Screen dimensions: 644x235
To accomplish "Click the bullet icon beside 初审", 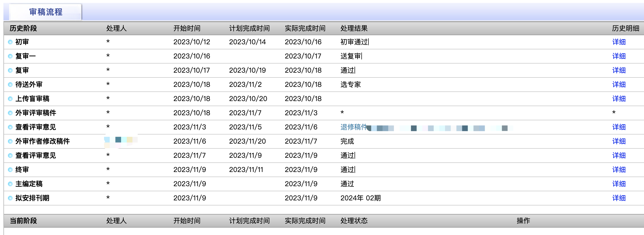I will (10, 42).
